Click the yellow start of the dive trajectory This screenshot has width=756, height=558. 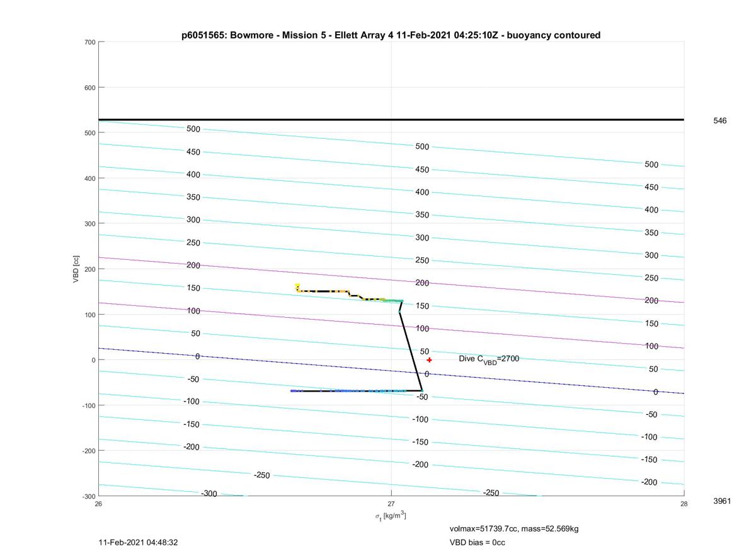297,288
